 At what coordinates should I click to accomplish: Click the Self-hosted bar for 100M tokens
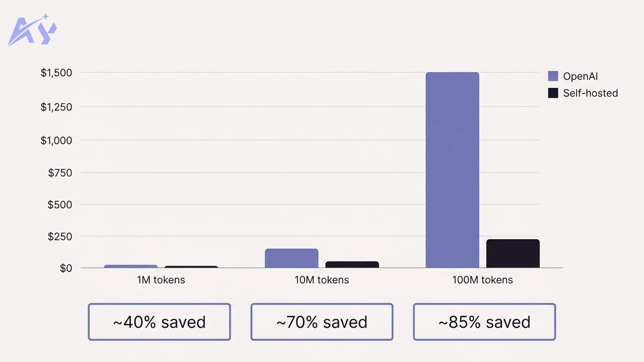(513, 253)
